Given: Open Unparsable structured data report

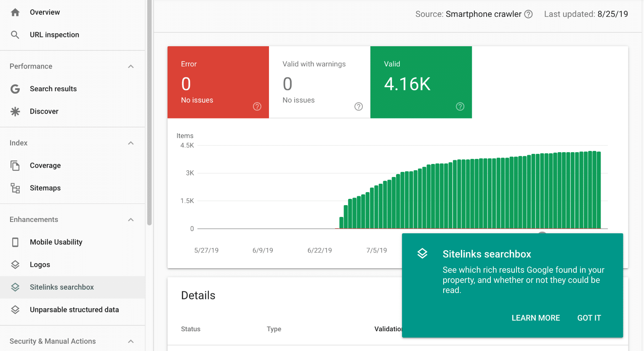Looking at the screenshot, I should 74,309.
